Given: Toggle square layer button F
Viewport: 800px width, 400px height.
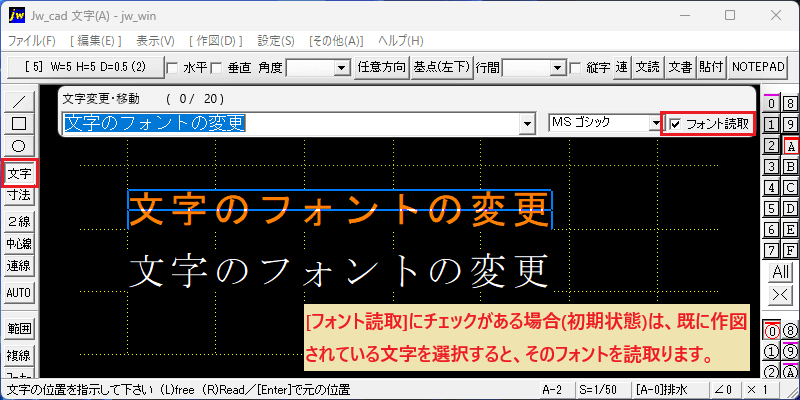Looking at the screenshot, I should click(x=790, y=251).
